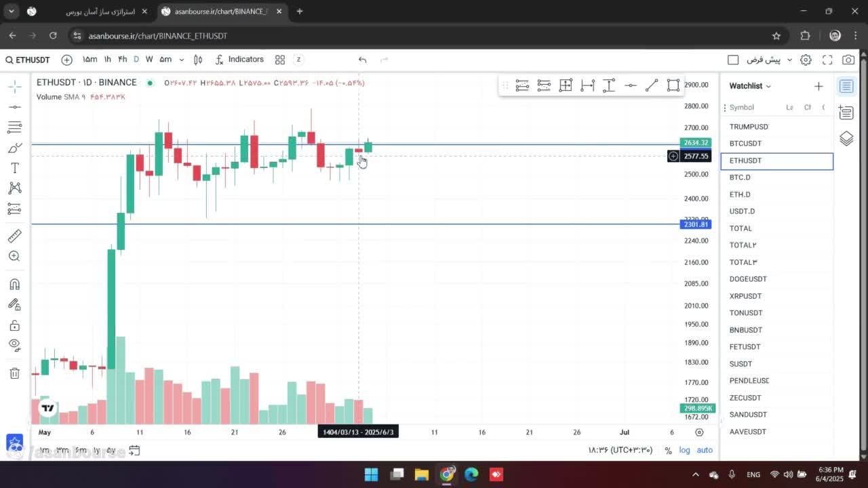Switch to the 5m timeframe
The width and height of the screenshot is (868, 488).
coord(165,60)
